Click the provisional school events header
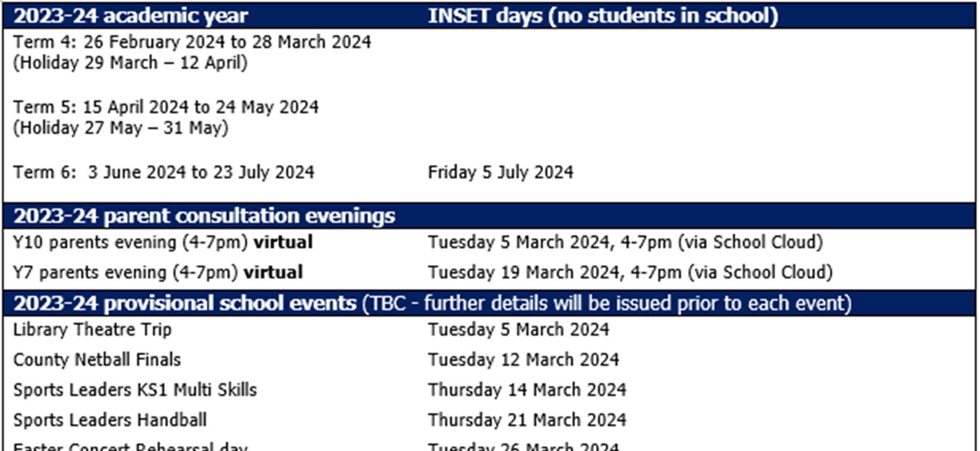This screenshot has width=980, height=451. point(432,303)
